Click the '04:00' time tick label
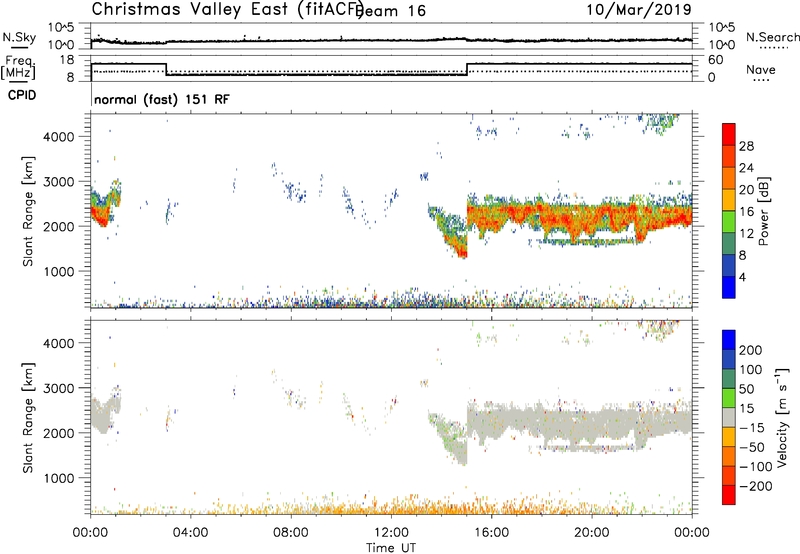Viewport: 800px width, 554px height. pyautogui.click(x=191, y=533)
